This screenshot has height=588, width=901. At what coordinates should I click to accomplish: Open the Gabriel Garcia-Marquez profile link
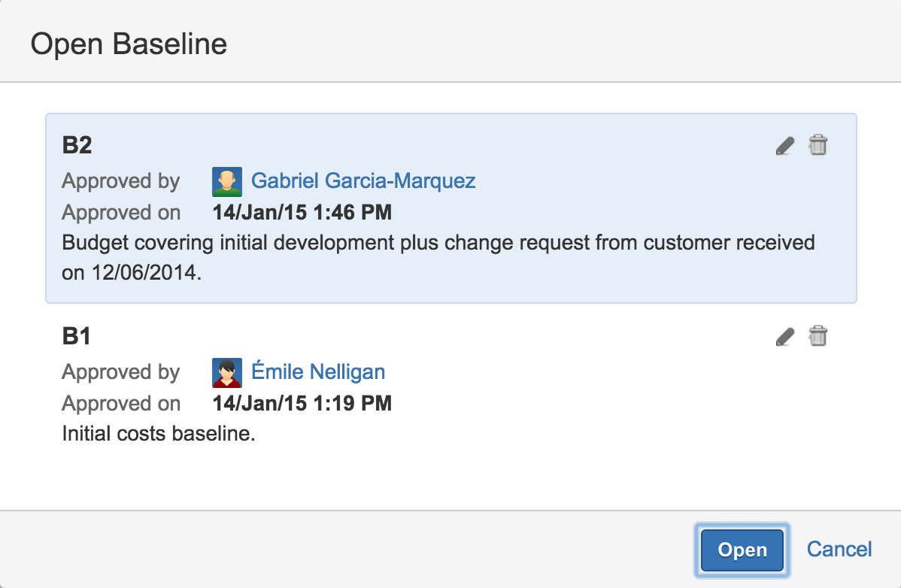(x=364, y=181)
